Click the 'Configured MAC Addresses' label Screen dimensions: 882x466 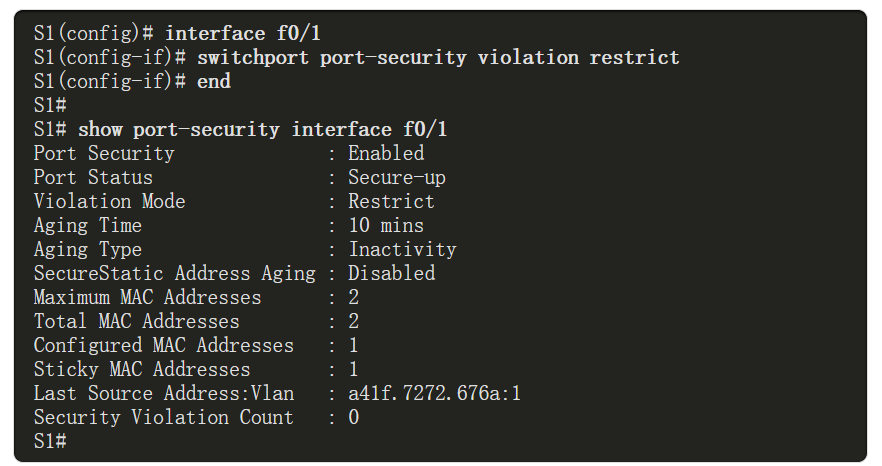(x=163, y=345)
